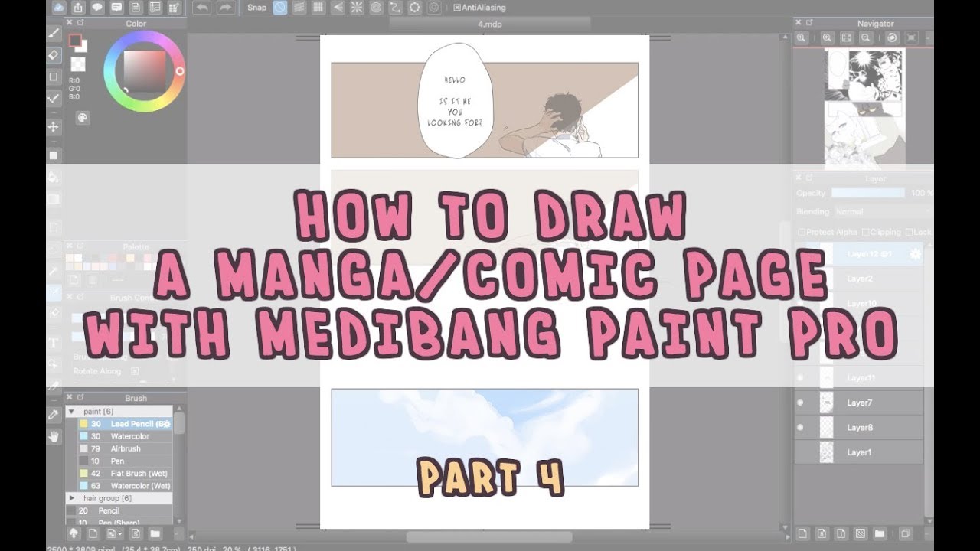980x551 pixels.
Task: Turn snap off with circle-slash icon
Action: coord(280,8)
